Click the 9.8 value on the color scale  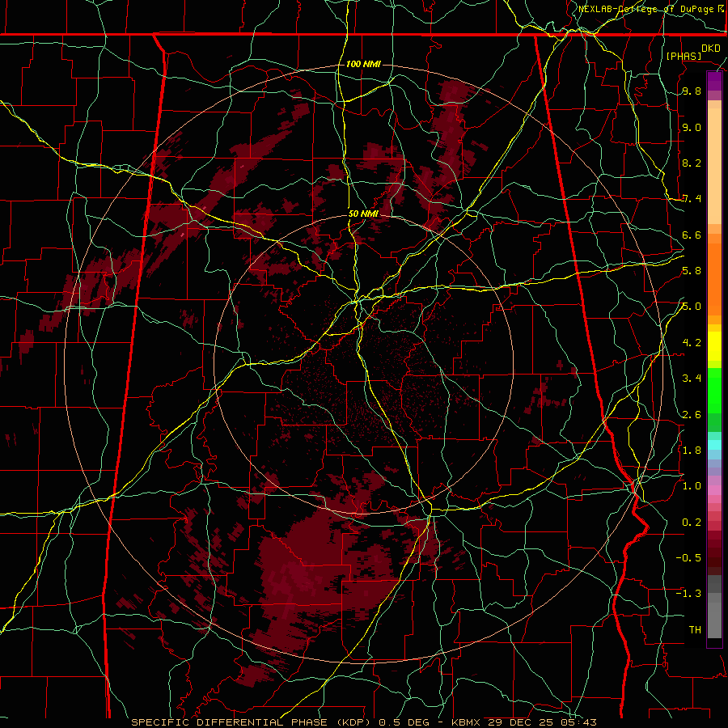pyautogui.click(x=692, y=91)
